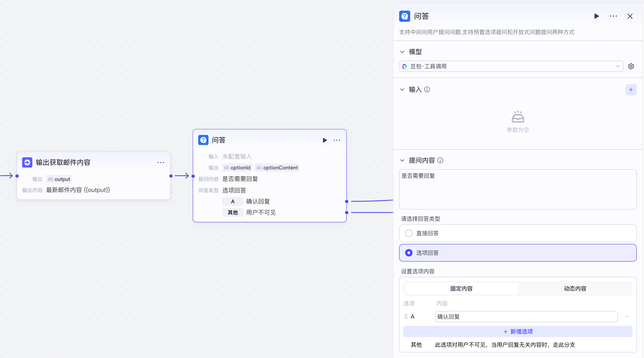Select 直接回答 answer type

click(409, 233)
